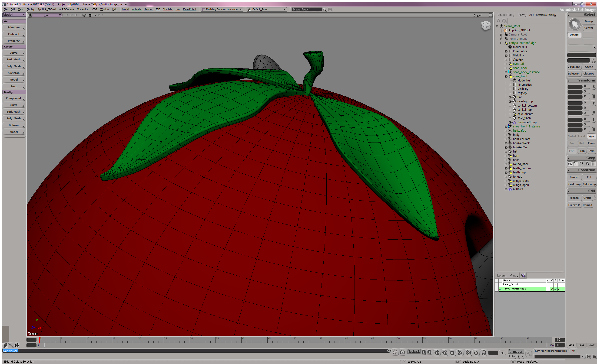Click the object select arrow tool
Viewport: 597px width, 364px height.
(x=575, y=24)
